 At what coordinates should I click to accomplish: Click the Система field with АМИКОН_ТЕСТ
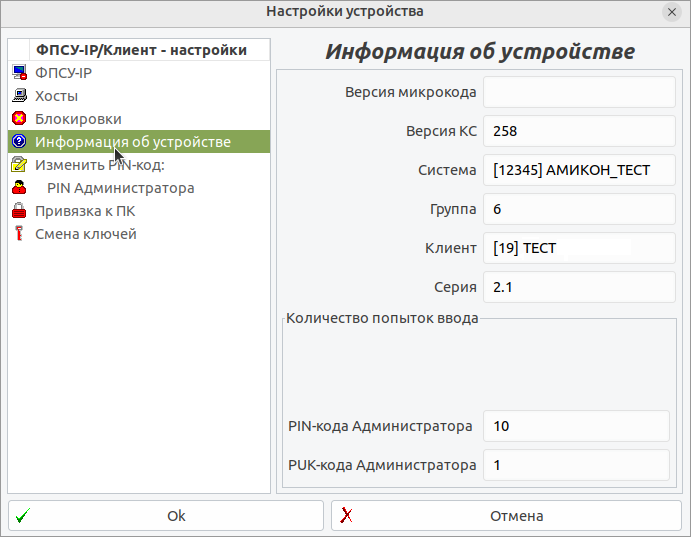pyautogui.click(x=579, y=170)
